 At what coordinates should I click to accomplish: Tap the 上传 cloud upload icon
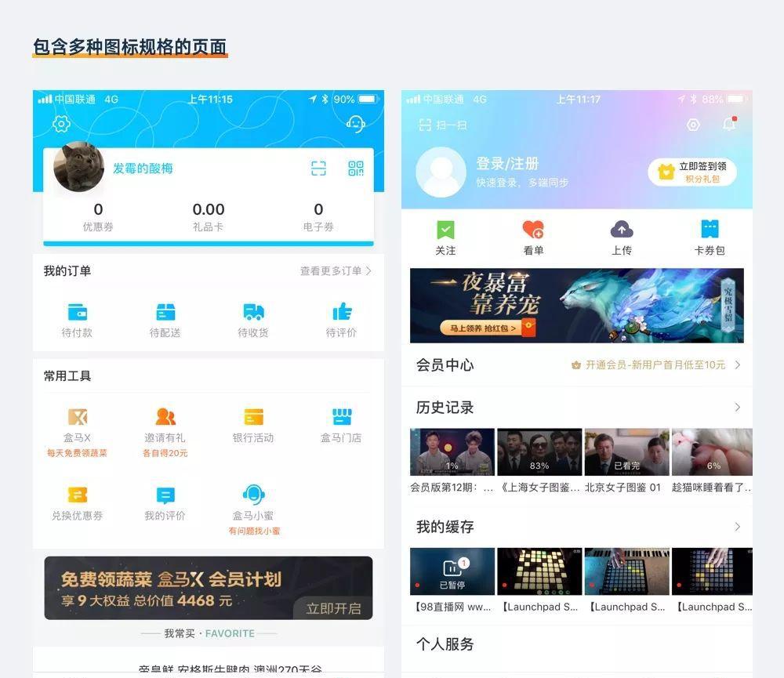[x=622, y=230]
